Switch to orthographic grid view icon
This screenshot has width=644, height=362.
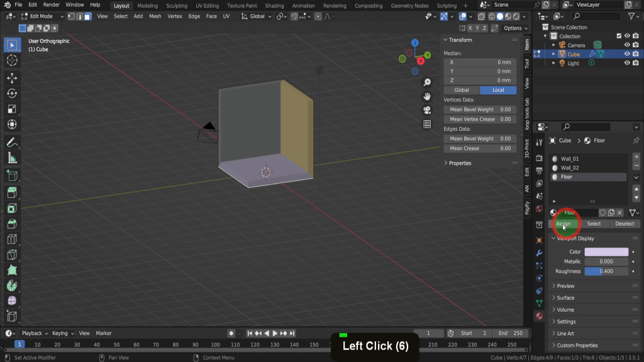tap(427, 124)
